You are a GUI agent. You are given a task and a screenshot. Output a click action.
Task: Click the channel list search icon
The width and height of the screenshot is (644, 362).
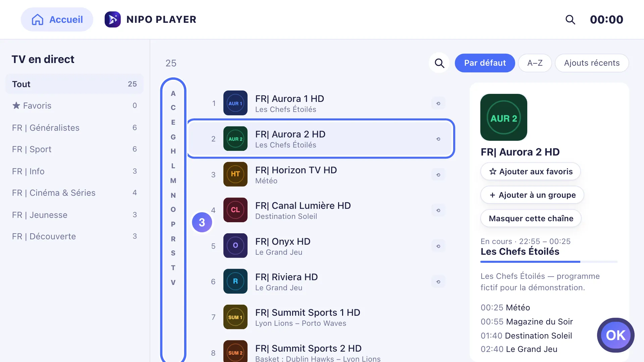[x=439, y=63]
